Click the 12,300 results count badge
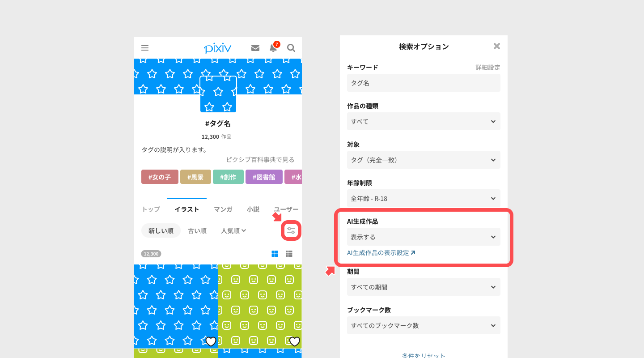This screenshot has height=358, width=644. [x=151, y=254]
